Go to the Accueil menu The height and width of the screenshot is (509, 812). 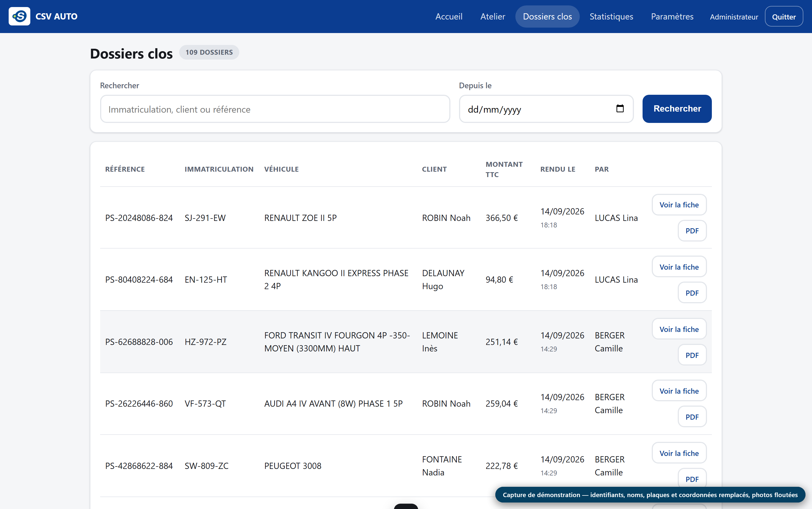(x=448, y=17)
